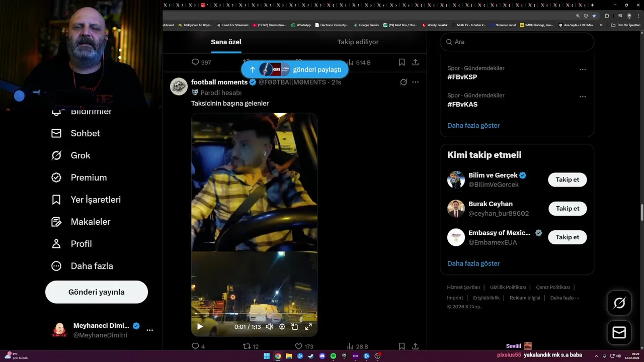The height and width of the screenshot is (362, 644).
Task: Share the football moments post
Action: [x=416, y=346]
